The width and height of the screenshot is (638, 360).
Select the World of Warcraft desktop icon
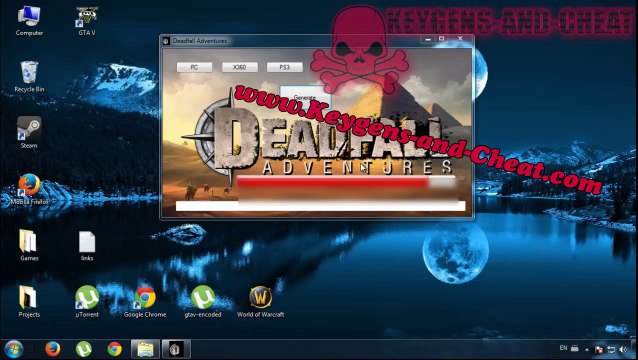pyautogui.click(x=260, y=301)
